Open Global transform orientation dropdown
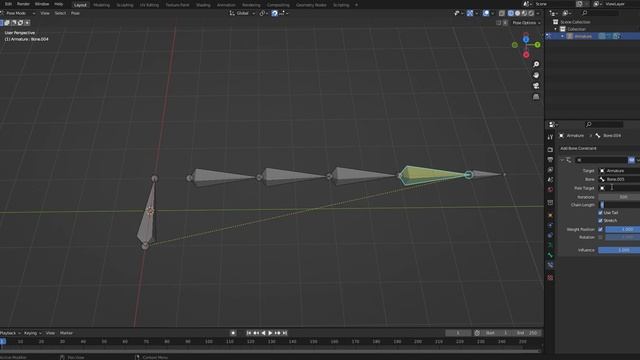 pyautogui.click(x=242, y=13)
